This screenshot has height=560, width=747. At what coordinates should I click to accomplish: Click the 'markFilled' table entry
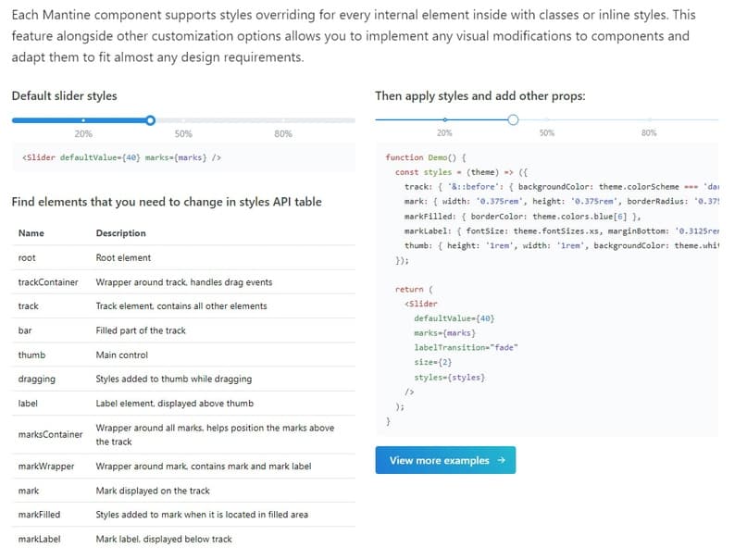click(39, 514)
